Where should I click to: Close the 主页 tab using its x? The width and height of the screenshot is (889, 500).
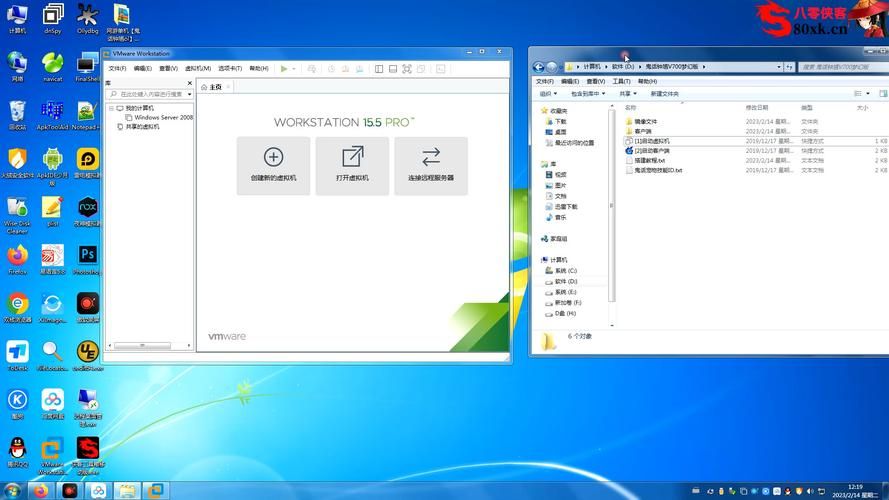click(x=228, y=87)
